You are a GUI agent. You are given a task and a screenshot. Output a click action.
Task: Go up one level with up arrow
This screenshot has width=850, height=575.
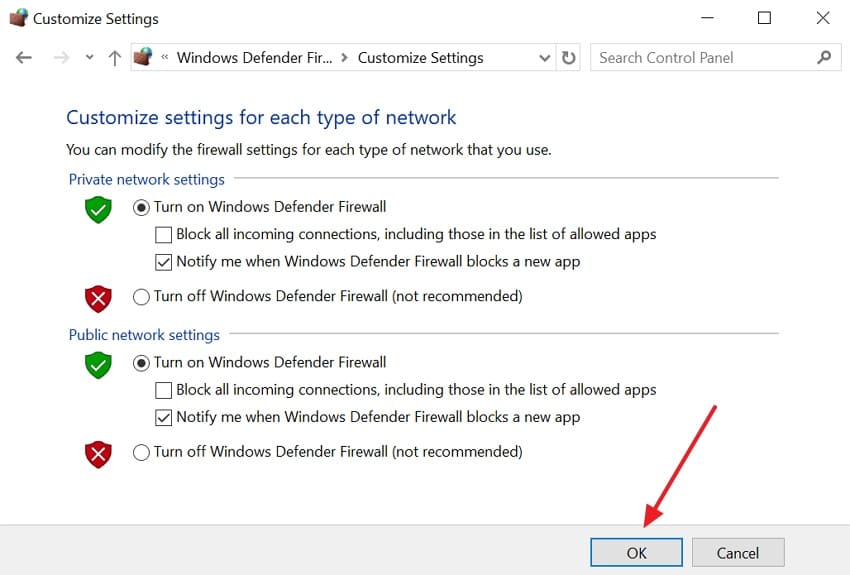click(114, 57)
